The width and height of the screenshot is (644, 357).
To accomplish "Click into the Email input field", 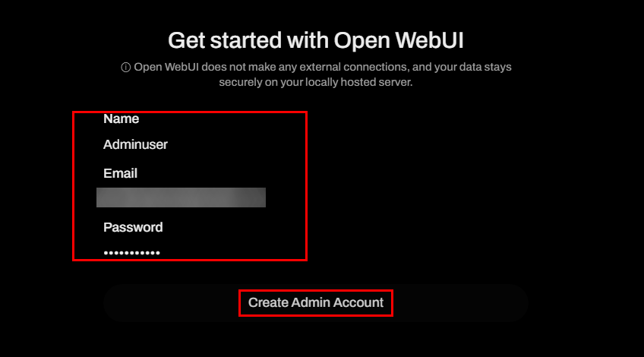I will pos(181,197).
